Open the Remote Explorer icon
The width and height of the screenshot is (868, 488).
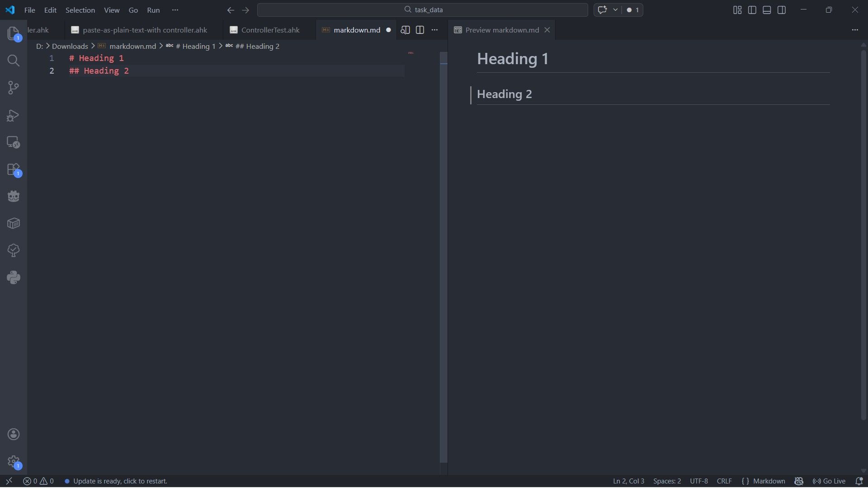(x=13, y=142)
